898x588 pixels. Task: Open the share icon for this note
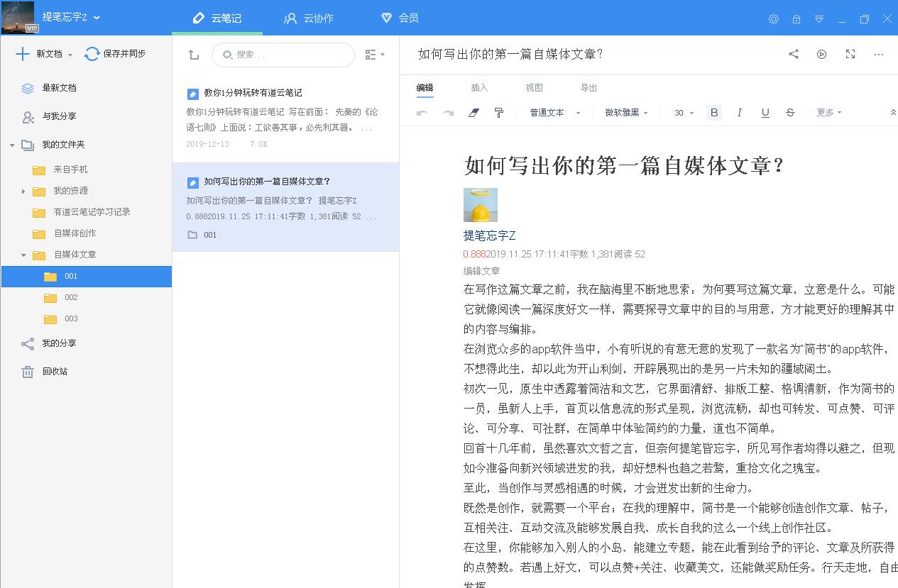click(793, 54)
